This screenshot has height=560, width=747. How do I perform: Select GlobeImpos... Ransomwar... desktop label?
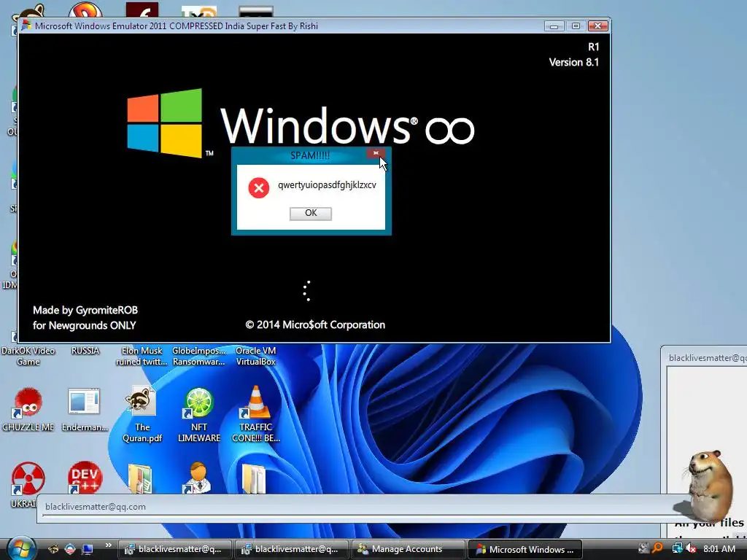pyautogui.click(x=198, y=356)
